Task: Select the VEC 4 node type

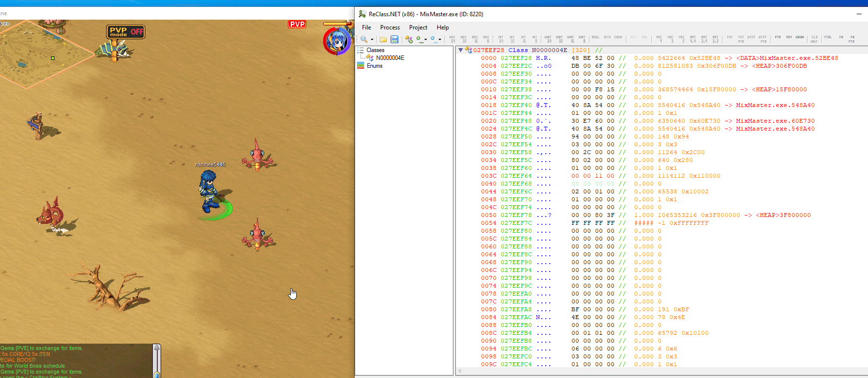Action: pos(659,39)
